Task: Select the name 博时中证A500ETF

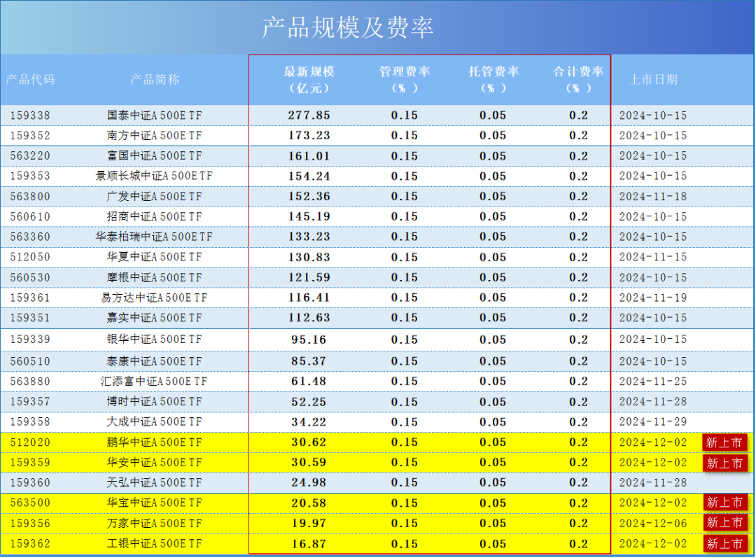Action: 155,402
